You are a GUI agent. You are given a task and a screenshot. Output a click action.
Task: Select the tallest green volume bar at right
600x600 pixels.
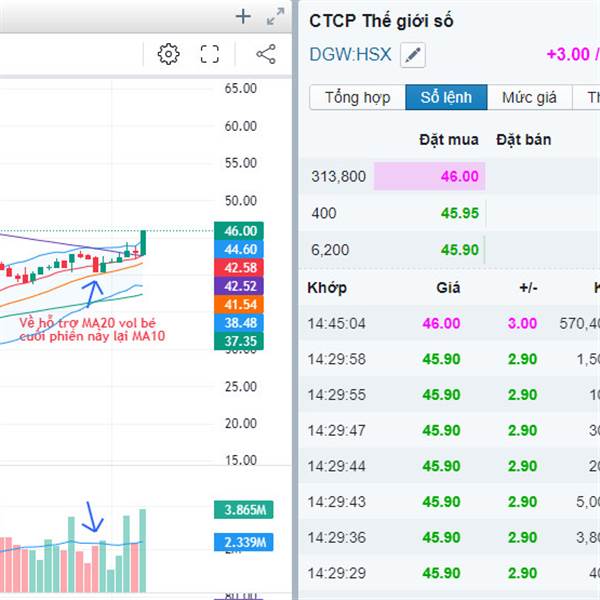[x=143, y=551]
